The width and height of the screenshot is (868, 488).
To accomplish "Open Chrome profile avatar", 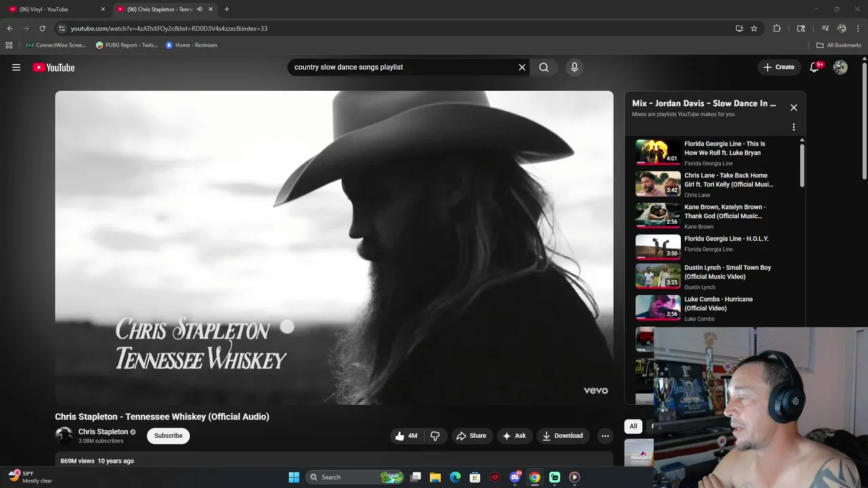I will click(x=842, y=28).
